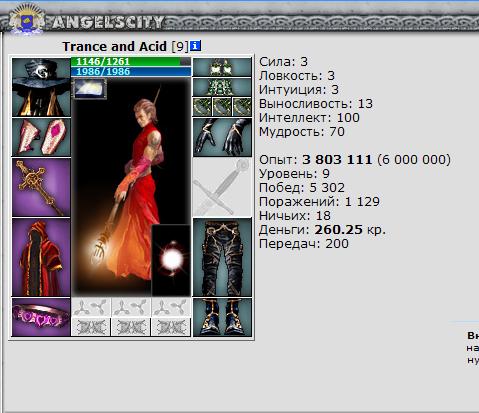Click the third small green ring slot

tap(242, 107)
